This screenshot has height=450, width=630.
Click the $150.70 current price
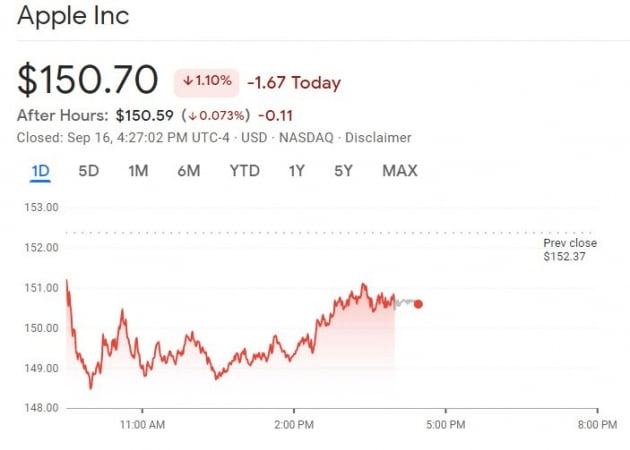click(88, 79)
